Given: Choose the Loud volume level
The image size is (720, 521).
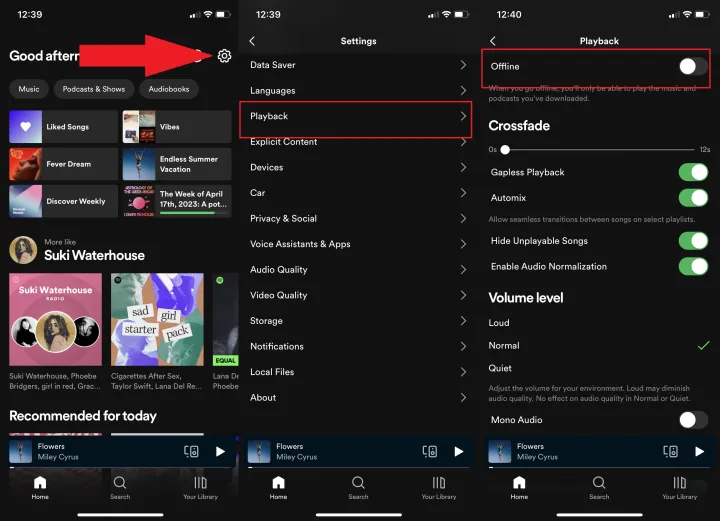Looking at the screenshot, I should 500,323.
